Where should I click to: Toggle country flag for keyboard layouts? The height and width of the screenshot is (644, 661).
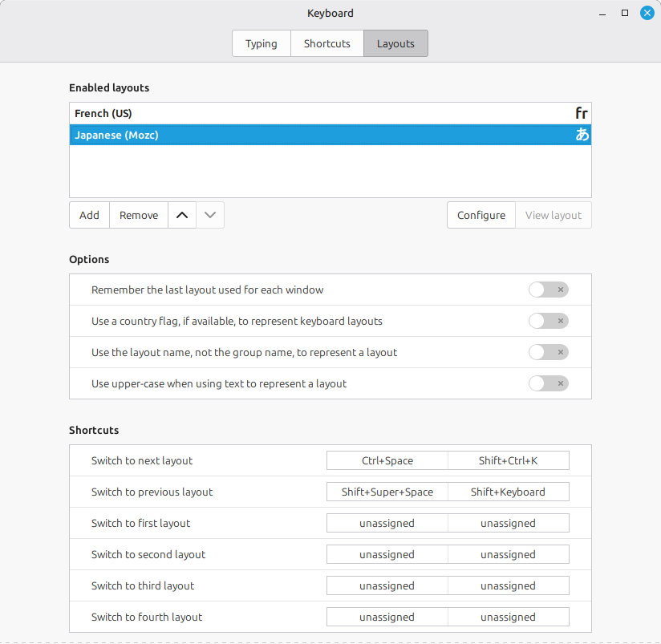(x=549, y=321)
